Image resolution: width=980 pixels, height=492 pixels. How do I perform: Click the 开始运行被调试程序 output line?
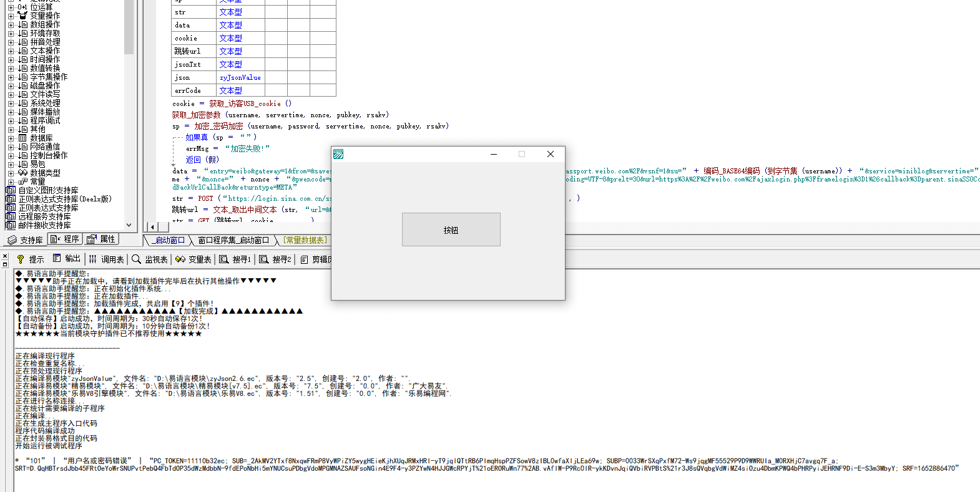pos(49,446)
